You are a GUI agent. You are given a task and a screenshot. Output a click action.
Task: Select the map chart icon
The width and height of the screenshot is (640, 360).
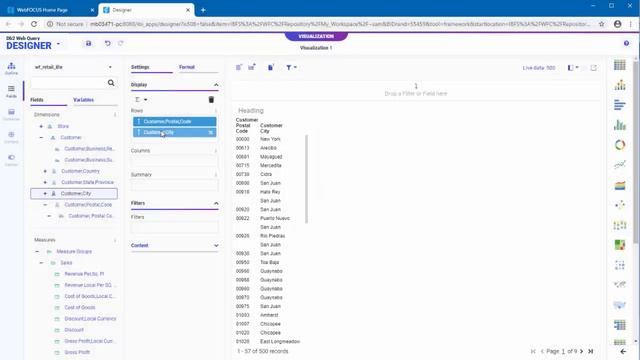[x=620, y=305]
